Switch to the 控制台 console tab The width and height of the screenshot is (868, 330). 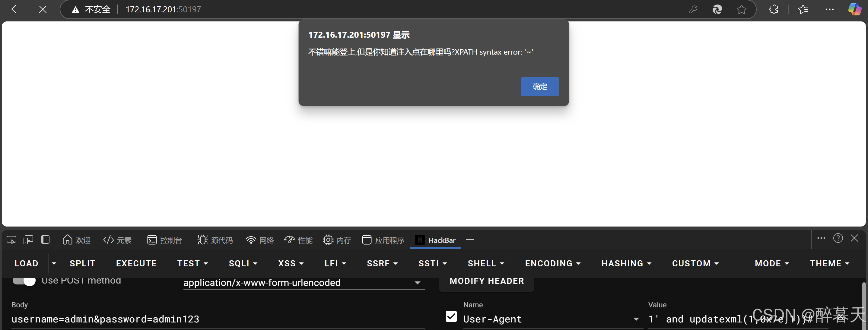(x=165, y=240)
